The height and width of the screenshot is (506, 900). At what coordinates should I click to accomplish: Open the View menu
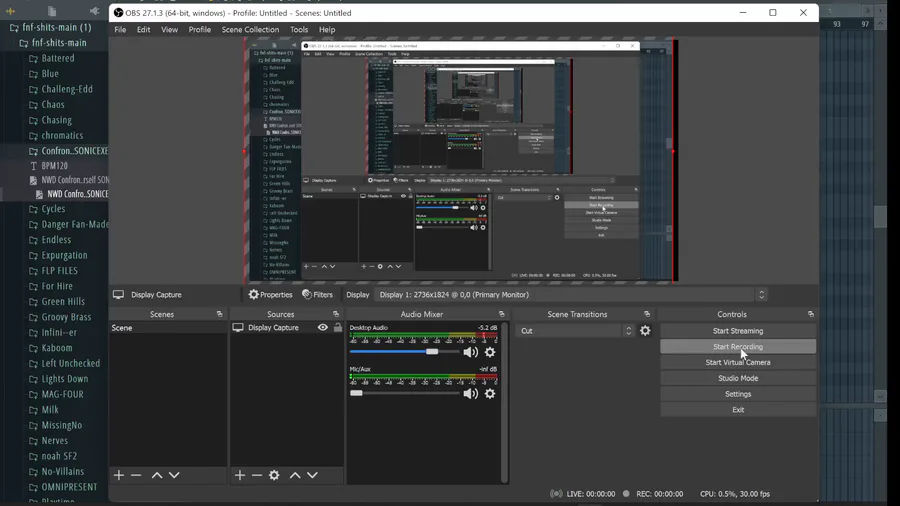click(169, 29)
